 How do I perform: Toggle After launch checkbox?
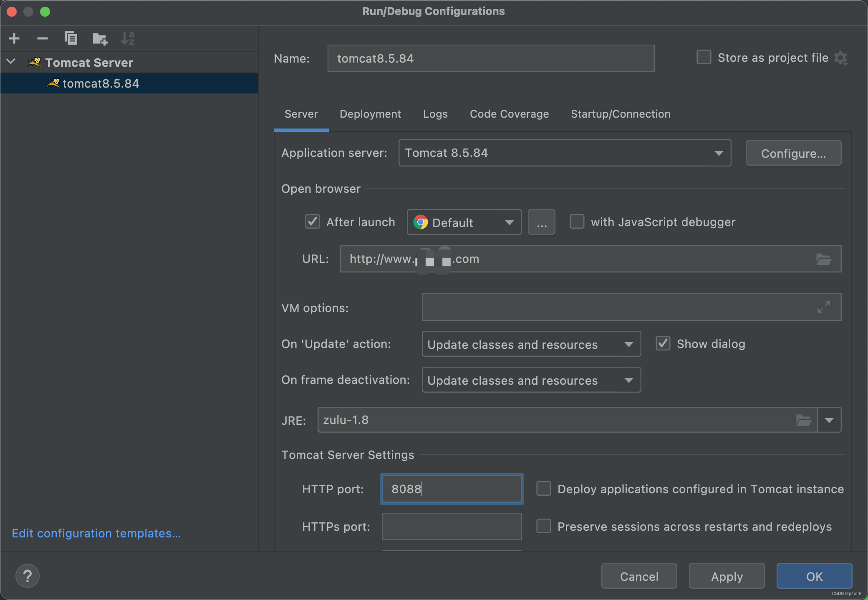click(x=313, y=222)
